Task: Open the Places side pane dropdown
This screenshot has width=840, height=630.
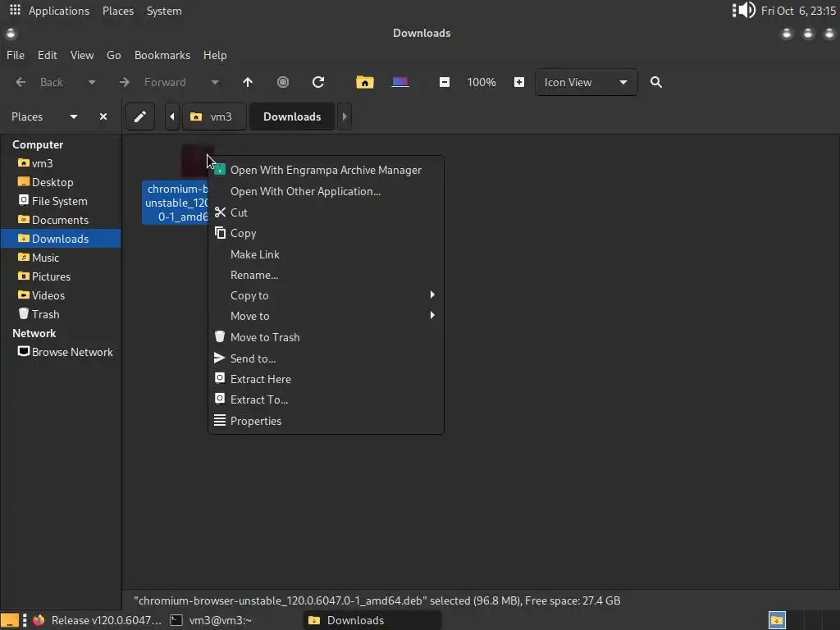Action: point(74,116)
